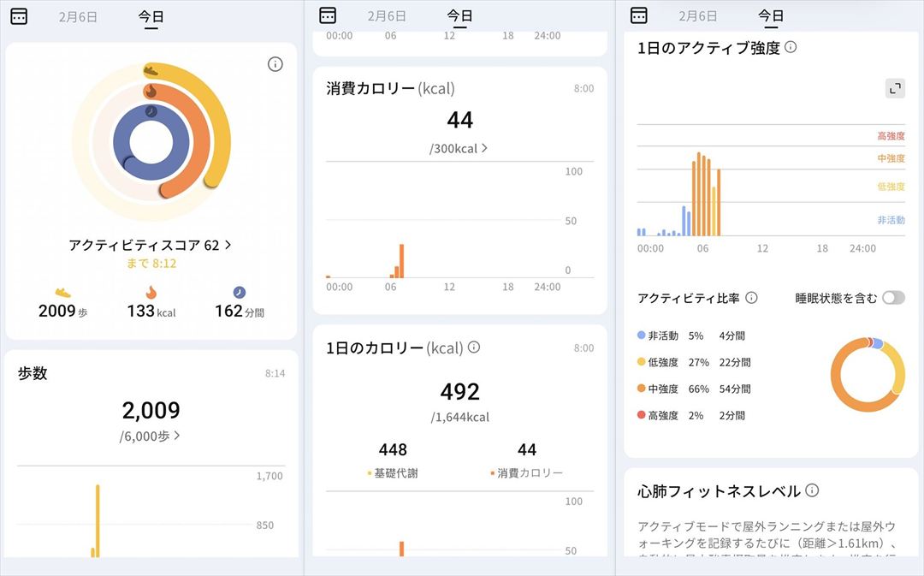Open info icon beside 1日のアクティブ強度
Screen dimensions: 924x576
click(791, 47)
